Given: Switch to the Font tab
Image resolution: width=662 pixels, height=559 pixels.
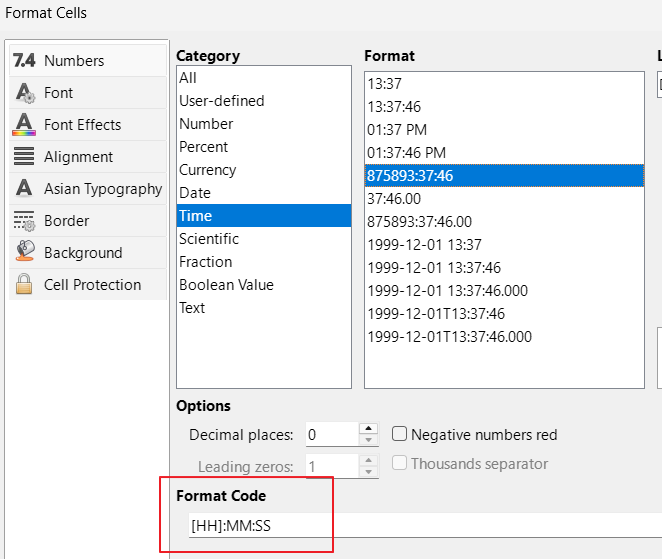Looking at the screenshot, I should (88, 93).
